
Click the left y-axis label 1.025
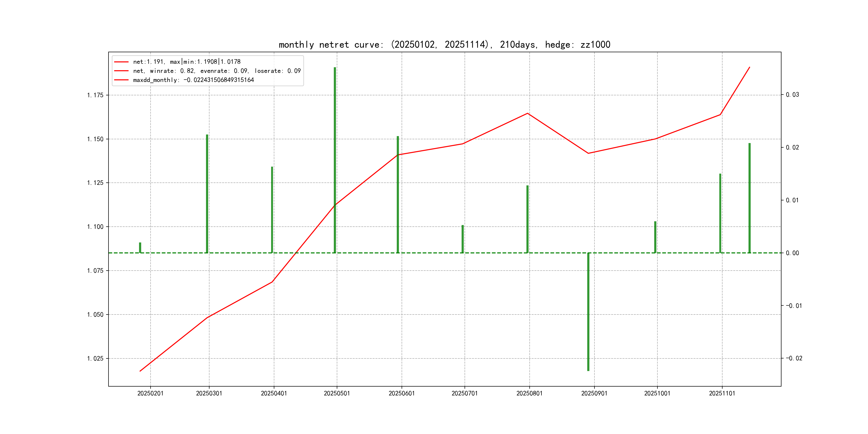(x=95, y=358)
